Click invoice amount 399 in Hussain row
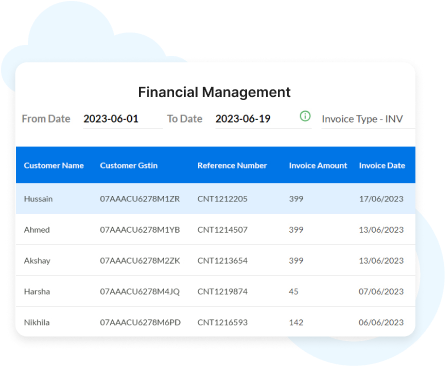The width and height of the screenshot is (446, 367). coord(296,199)
